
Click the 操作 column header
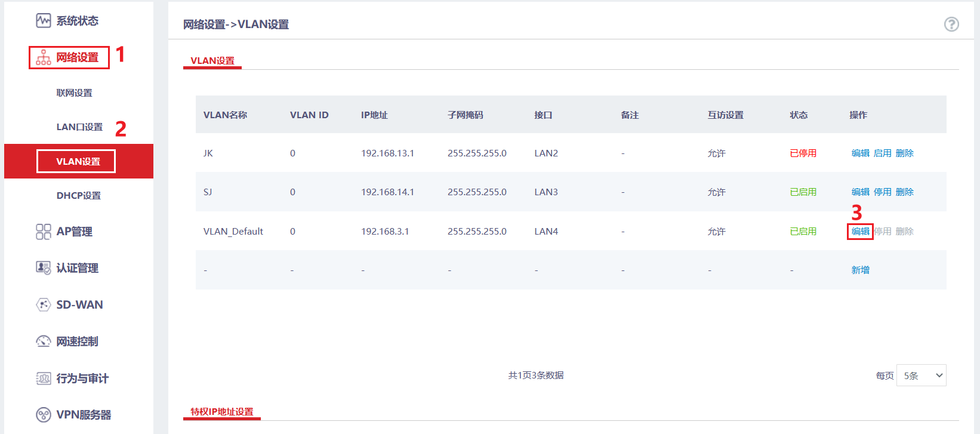(858, 115)
